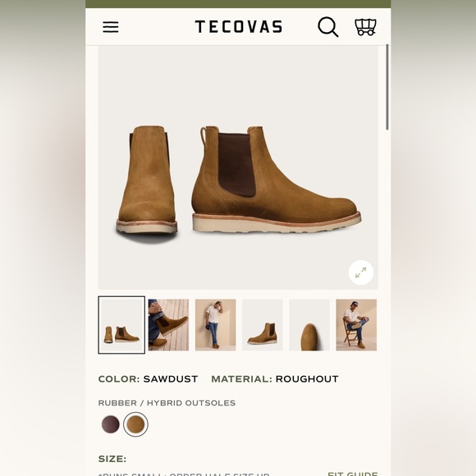The image size is (476, 476).
Task: Click the main boot product image
Action: (x=238, y=167)
